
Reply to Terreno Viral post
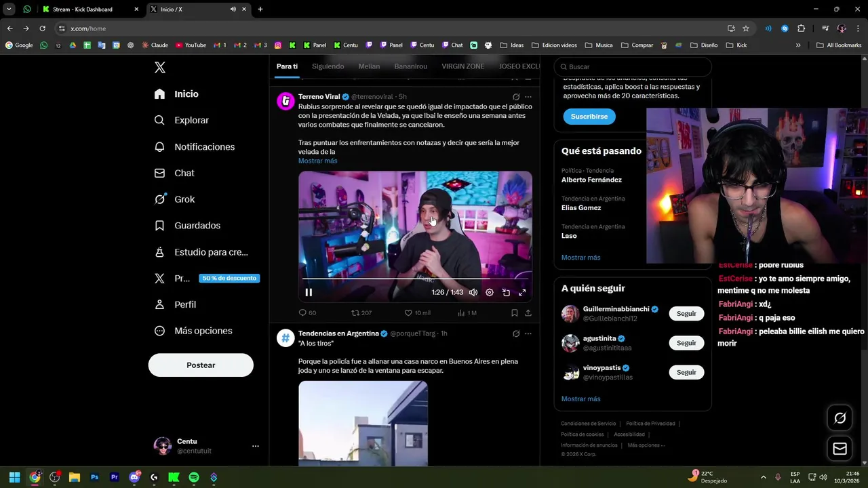(307, 312)
